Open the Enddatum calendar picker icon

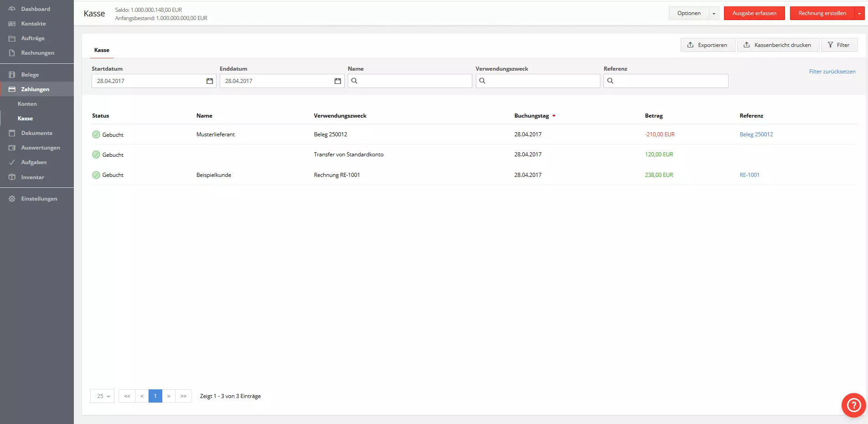tap(338, 81)
